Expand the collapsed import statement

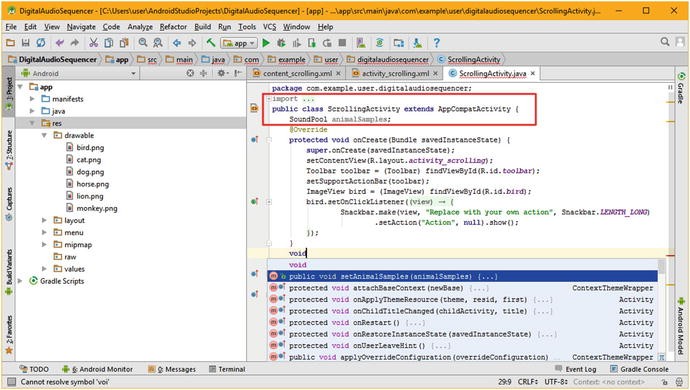tap(269, 99)
